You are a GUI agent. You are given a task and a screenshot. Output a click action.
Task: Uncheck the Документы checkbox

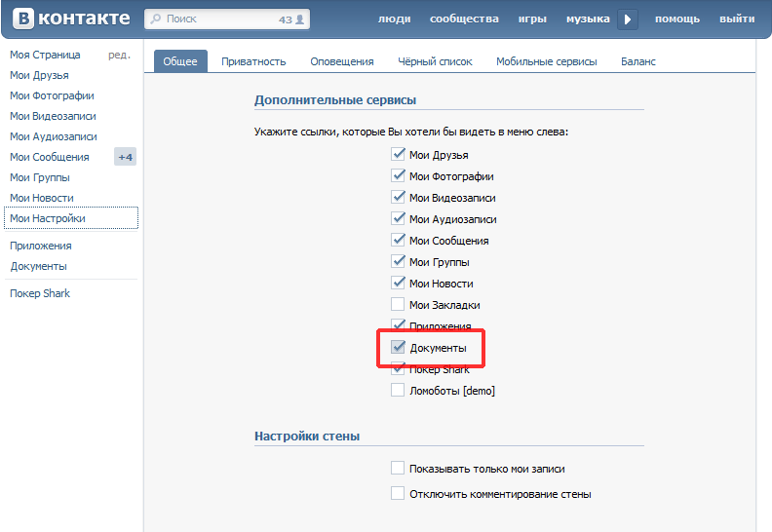point(398,348)
